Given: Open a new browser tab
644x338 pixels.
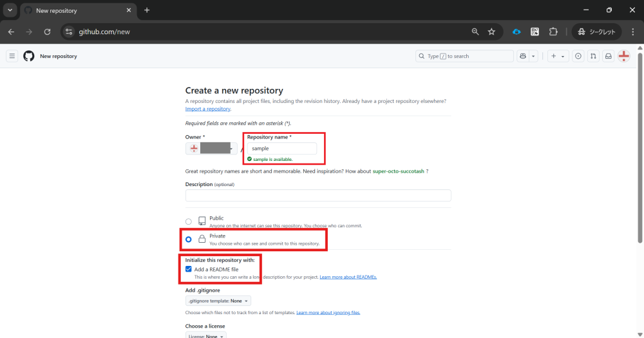Looking at the screenshot, I should coord(147,10).
